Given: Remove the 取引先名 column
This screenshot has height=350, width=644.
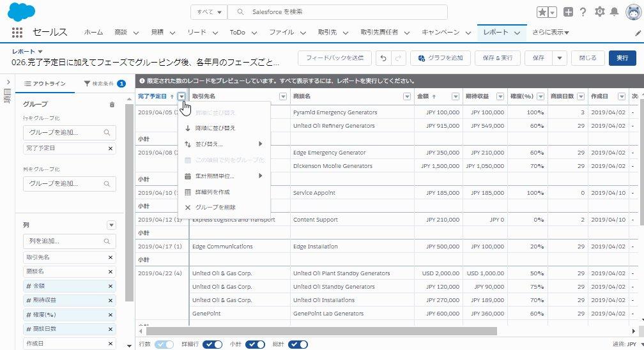Looking at the screenshot, I should [x=111, y=257].
